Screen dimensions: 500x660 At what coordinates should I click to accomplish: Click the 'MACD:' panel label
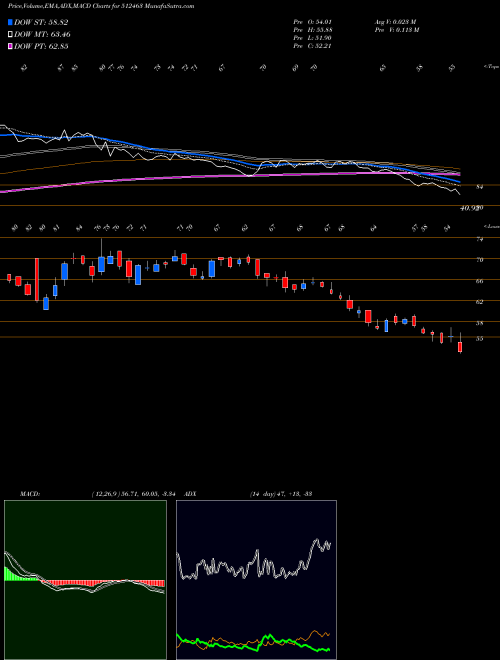coord(30,494)
